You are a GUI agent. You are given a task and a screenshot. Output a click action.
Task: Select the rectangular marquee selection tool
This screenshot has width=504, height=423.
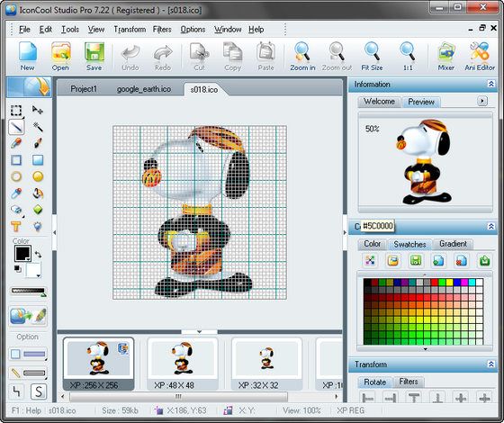(16, 110)
